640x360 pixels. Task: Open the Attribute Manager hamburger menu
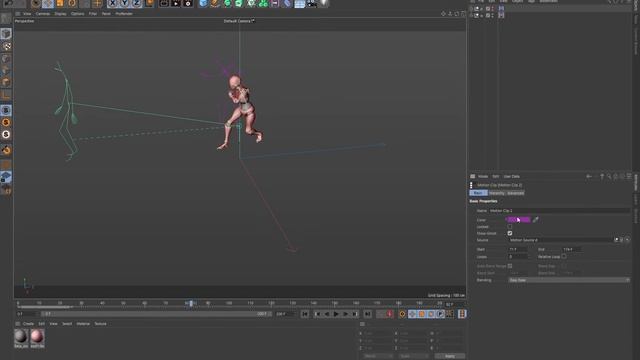[473, 176]
